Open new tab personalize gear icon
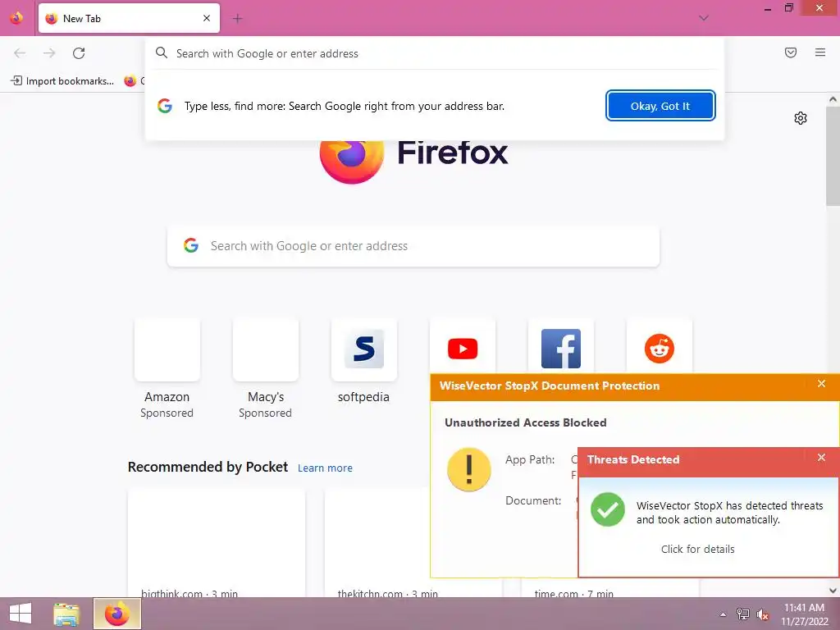The width and height of the screenshot is (840, 630). (x=801, y=118)
